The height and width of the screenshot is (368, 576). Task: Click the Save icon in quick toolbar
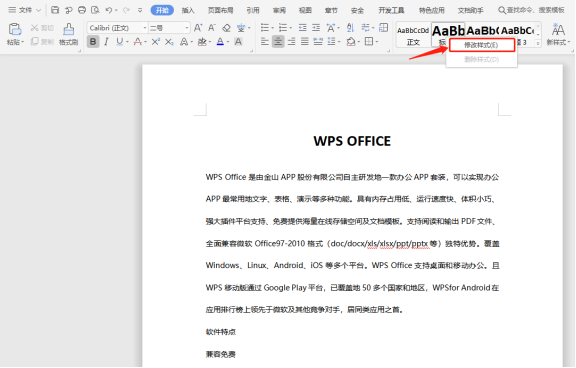55,10
